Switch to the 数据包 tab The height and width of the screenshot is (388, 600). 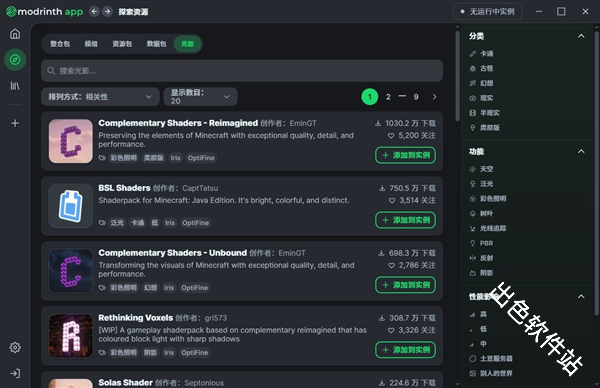point(157,44)
